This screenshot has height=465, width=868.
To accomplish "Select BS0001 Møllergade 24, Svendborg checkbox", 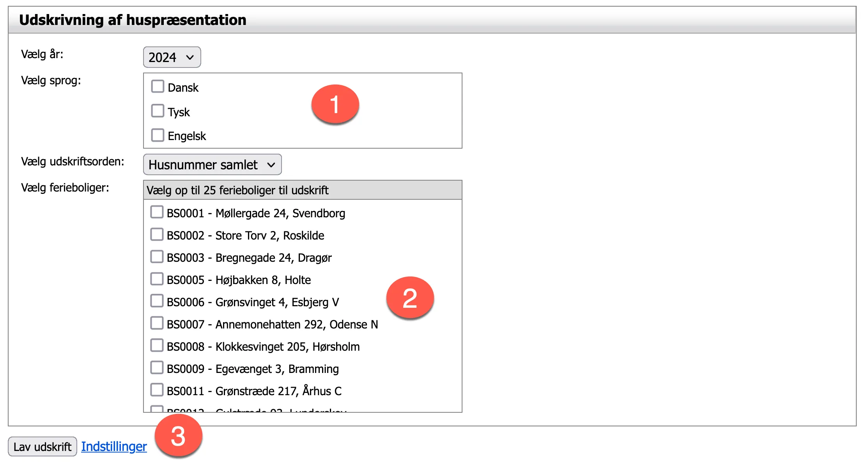I will [157, 212].
